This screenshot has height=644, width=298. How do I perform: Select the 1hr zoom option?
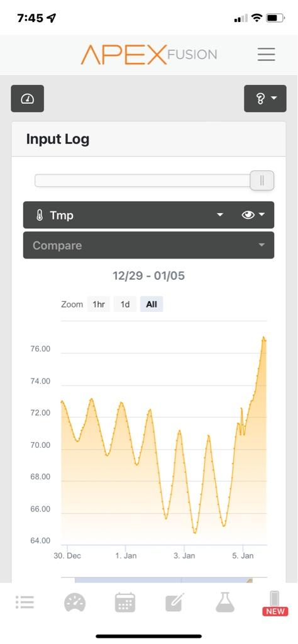pos(99,304)
